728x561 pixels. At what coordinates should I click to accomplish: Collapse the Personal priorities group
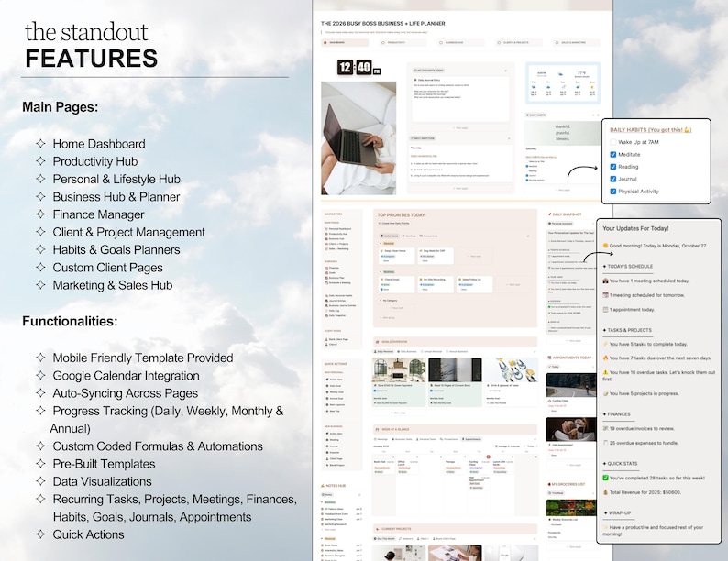coord(381,243)
